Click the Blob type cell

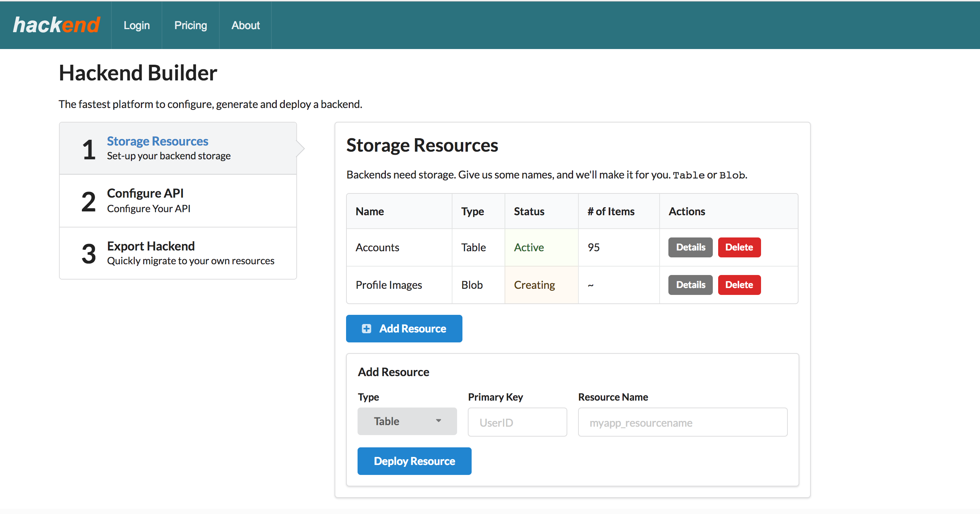479,285
